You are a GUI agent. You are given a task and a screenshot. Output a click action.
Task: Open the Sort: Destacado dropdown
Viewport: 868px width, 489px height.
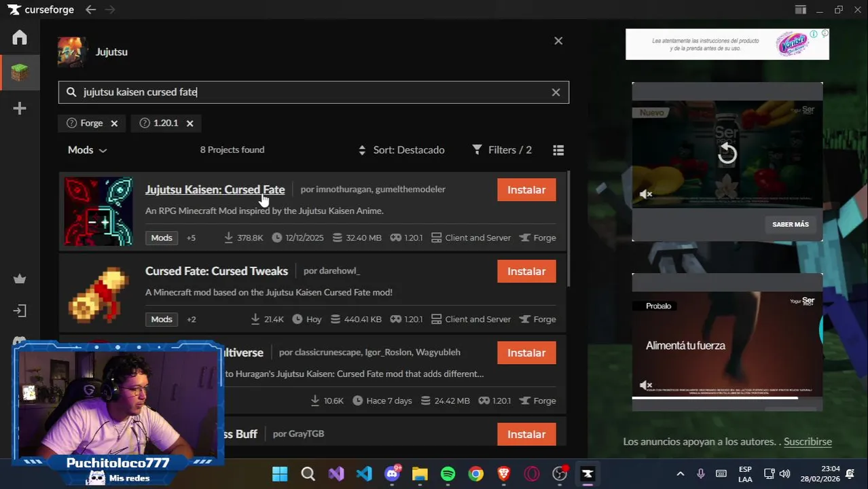point(401,150)
